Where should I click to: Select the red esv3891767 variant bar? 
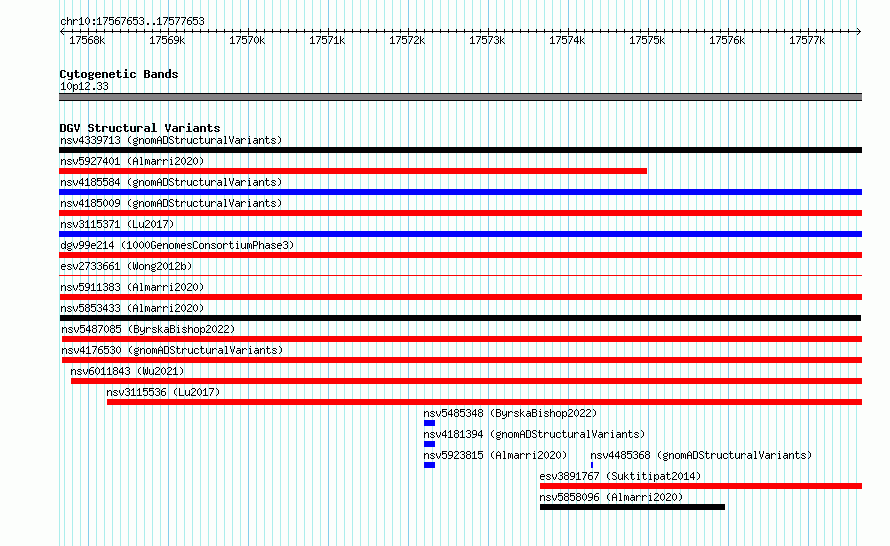[701, 486]
